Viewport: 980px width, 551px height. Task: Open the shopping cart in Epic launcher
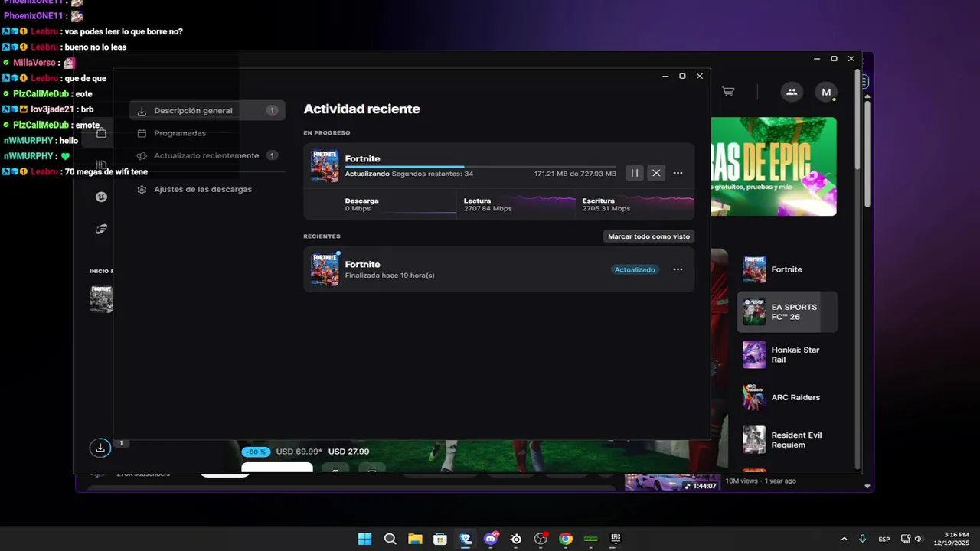(x=728, y=92)
